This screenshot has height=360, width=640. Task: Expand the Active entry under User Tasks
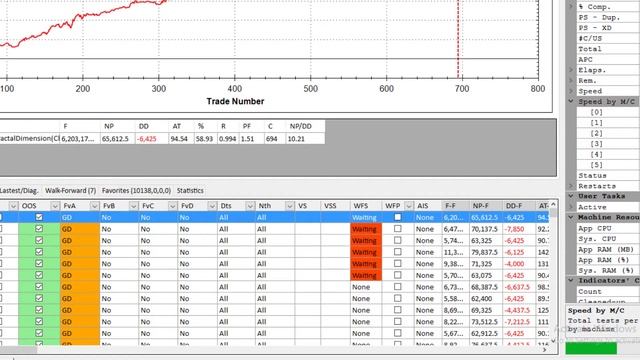(x=571, y=207)
